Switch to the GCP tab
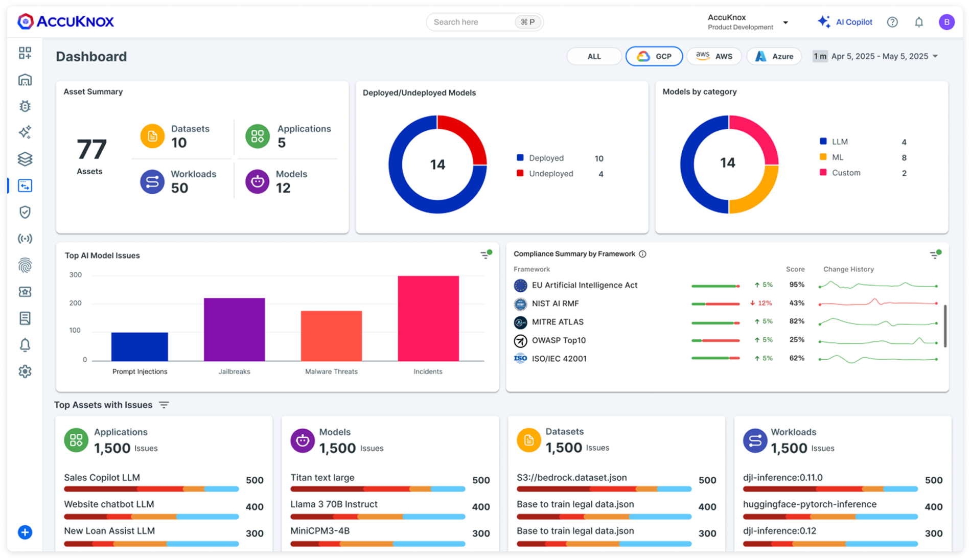The width and height of the screenshot is (970, 560). click(654, 56)
